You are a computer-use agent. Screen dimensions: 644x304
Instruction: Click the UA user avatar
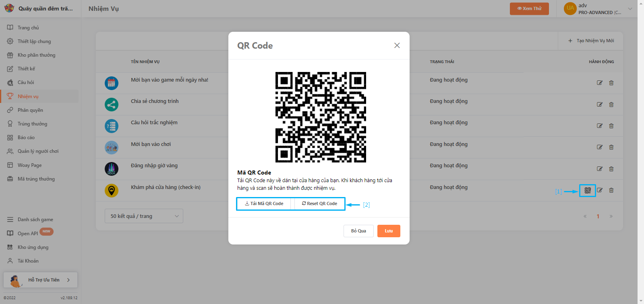tap(570, 8)
